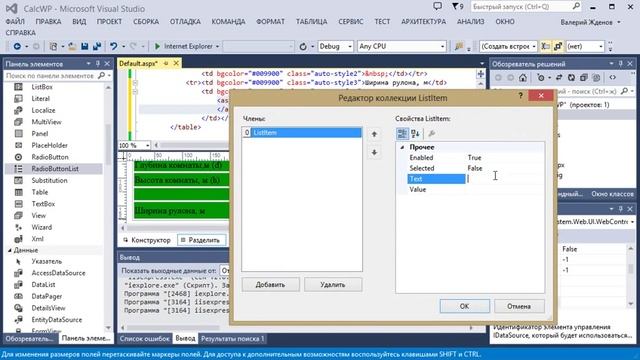Confirm dialog with OK button

pos(464,306)
